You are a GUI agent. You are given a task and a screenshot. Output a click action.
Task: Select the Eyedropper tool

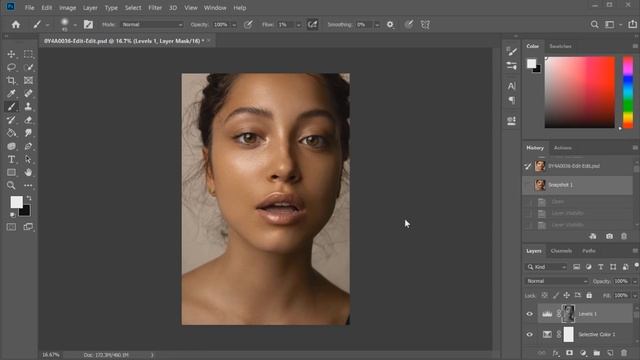coord(11,93)
